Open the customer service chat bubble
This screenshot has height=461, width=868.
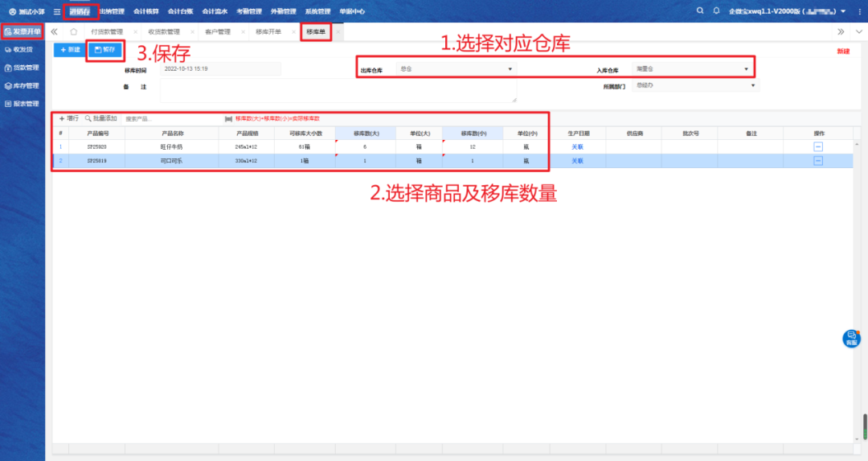(x=851, y=339)
